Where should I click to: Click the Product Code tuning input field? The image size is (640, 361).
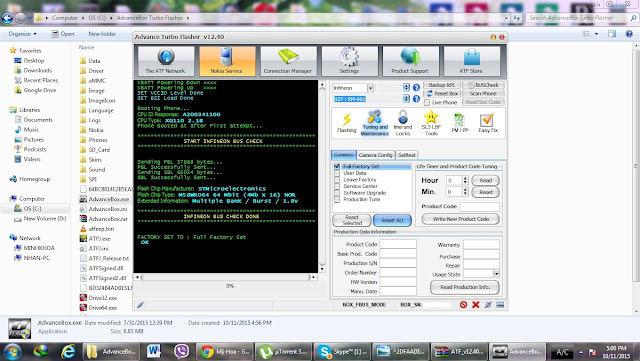(480, 207)
